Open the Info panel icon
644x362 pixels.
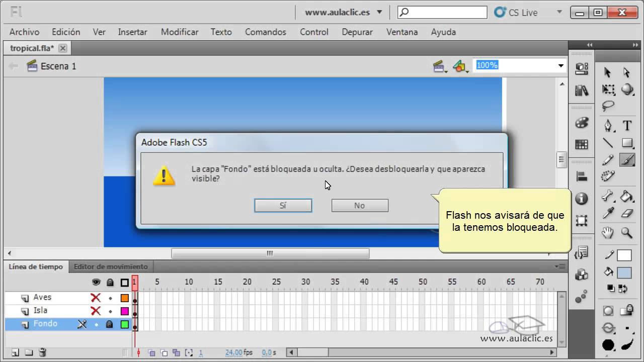(582, 199)
